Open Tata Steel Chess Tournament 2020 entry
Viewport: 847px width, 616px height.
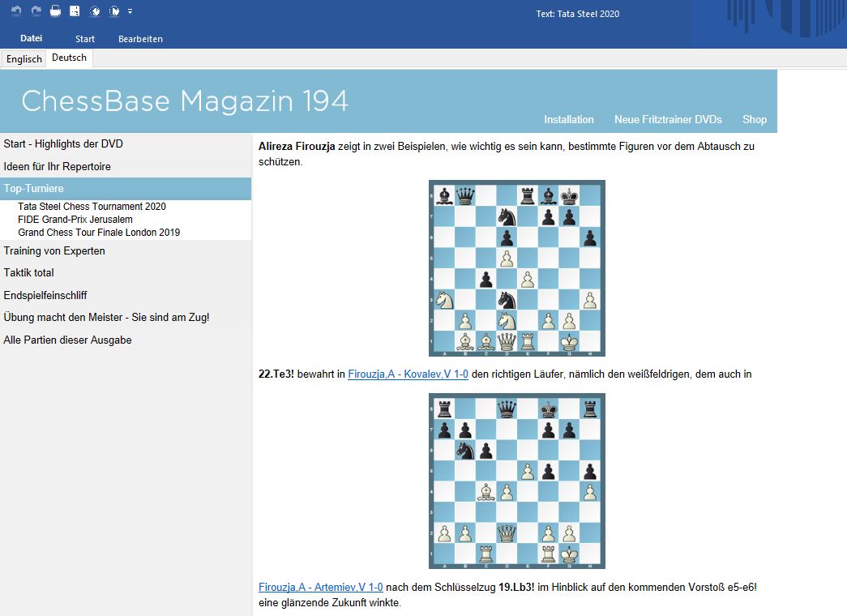92,207
